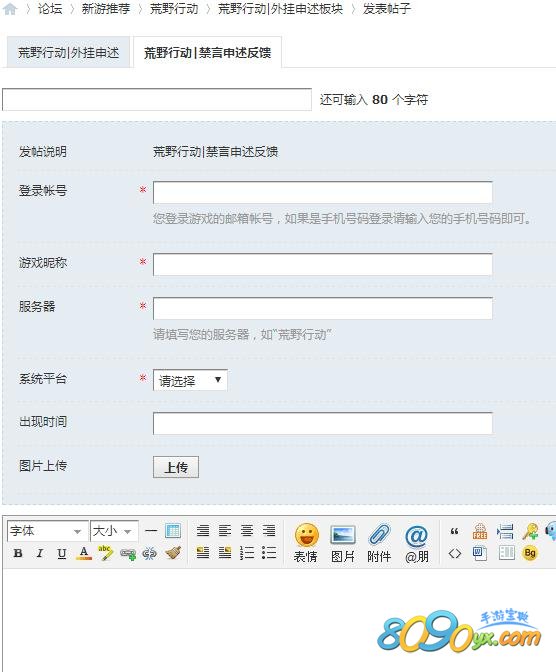
Task: Click the clear formatting brush icon
Action: coord(173,553)
